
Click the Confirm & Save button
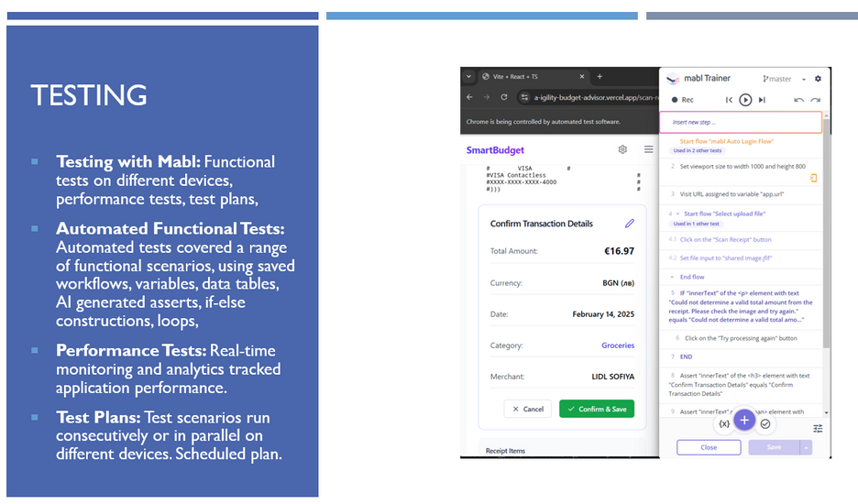coord(597,409)
